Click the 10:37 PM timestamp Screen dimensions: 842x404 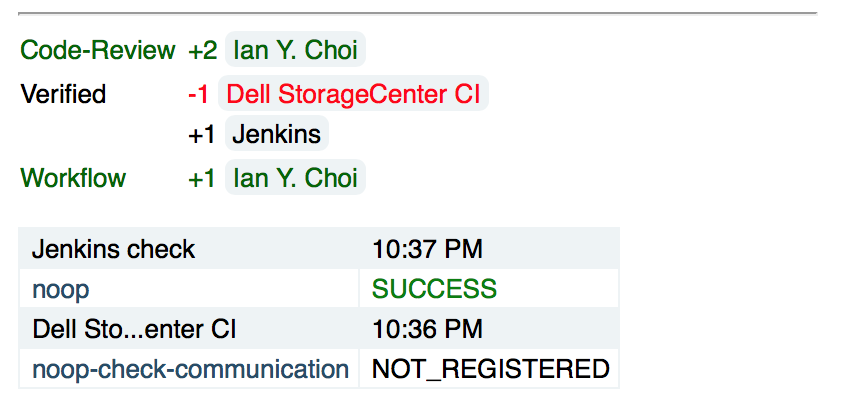(x=427, y=248)
